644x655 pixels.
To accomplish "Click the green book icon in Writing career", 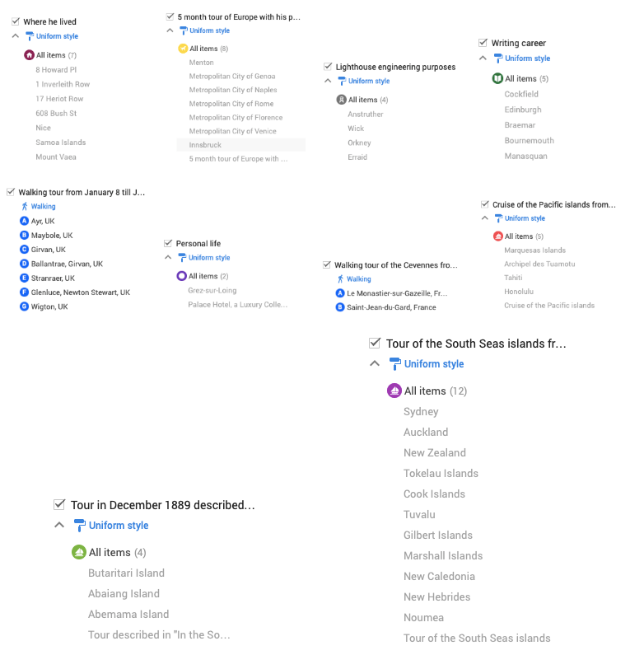I will (x=497, y=79).
